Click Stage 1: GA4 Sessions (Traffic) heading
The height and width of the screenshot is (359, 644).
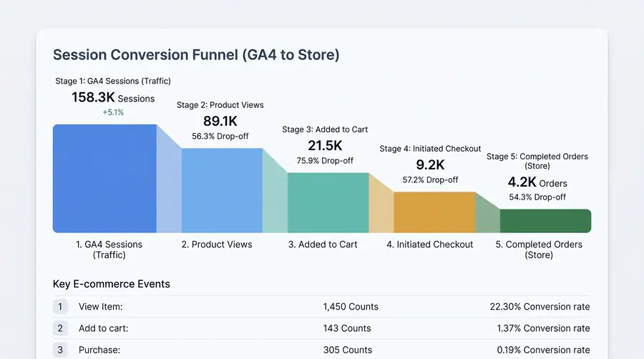pos(113,82)
